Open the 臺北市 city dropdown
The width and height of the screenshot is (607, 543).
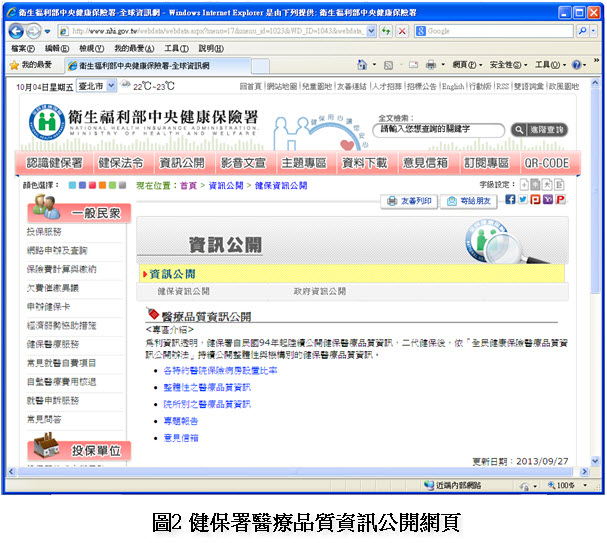click(97, 86)
